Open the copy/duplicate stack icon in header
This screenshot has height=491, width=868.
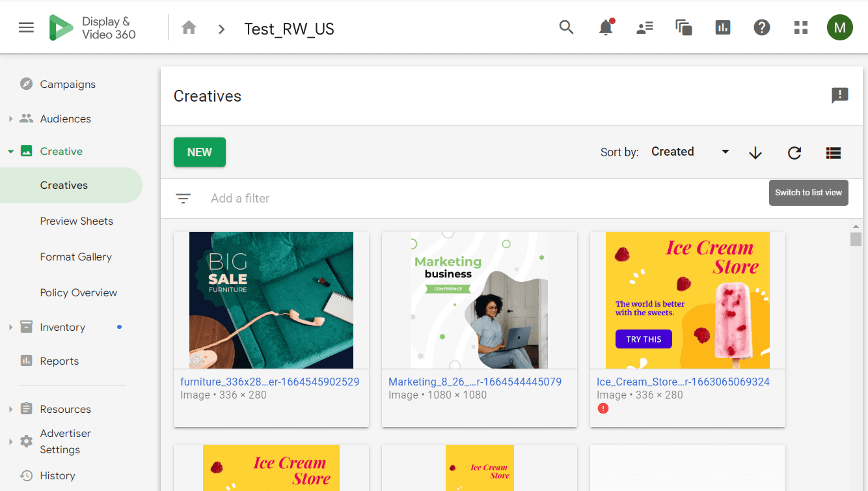coord(684,27)
